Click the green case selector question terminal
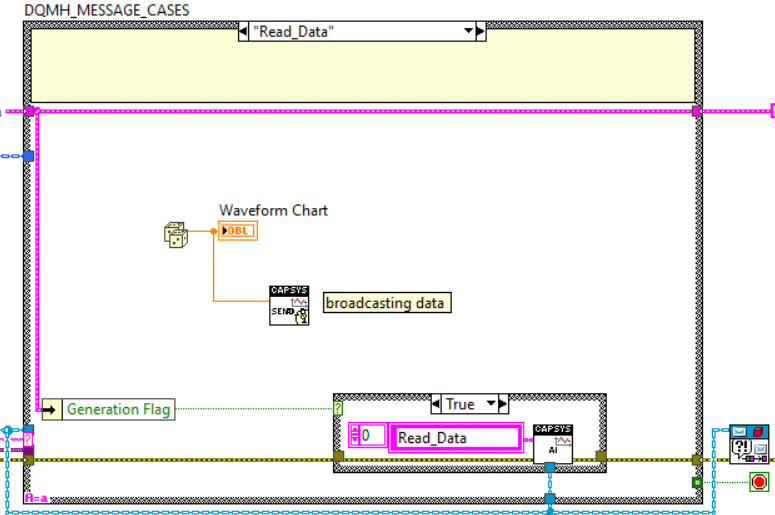 tap(338, 408)
